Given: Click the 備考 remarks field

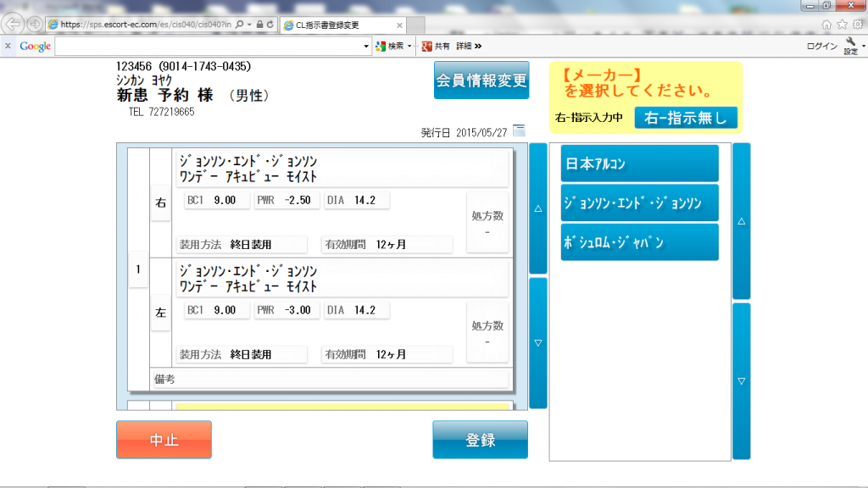Looking at the screenshot, I should click(x=330, y=379).
